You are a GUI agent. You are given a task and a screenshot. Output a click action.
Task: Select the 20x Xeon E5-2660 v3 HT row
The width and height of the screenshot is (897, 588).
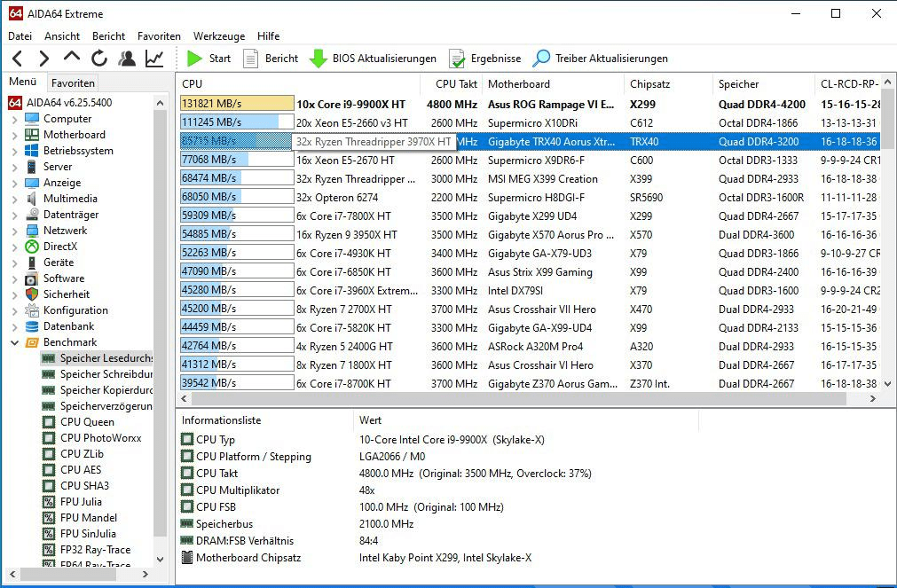(x=530, y=123)
